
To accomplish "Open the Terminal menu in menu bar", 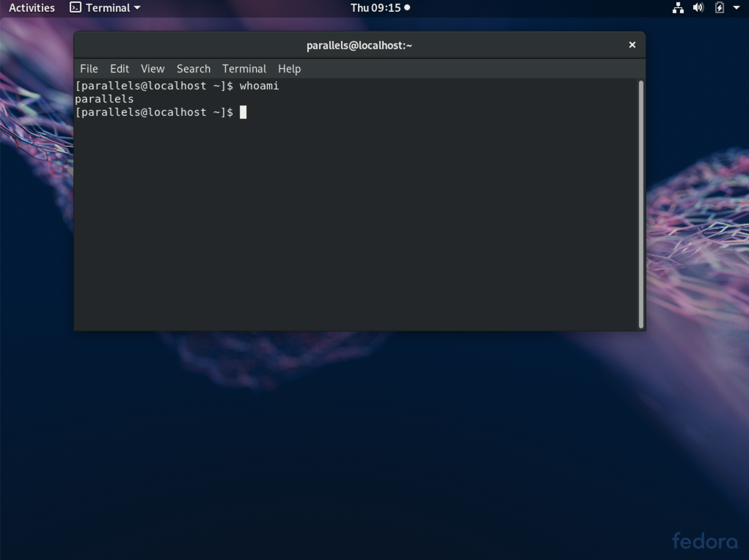I will [x=244, y=69].
